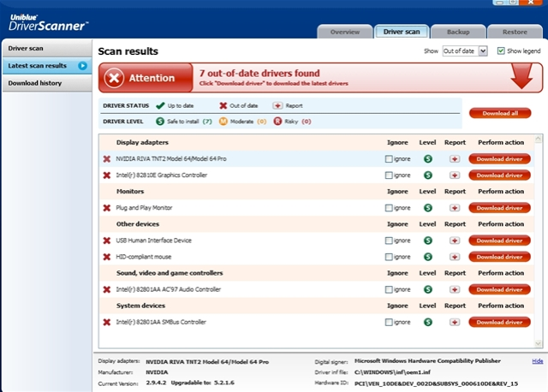
Task: Click report icon for Intel 82810E Graphics Controller
Action: 455,175
